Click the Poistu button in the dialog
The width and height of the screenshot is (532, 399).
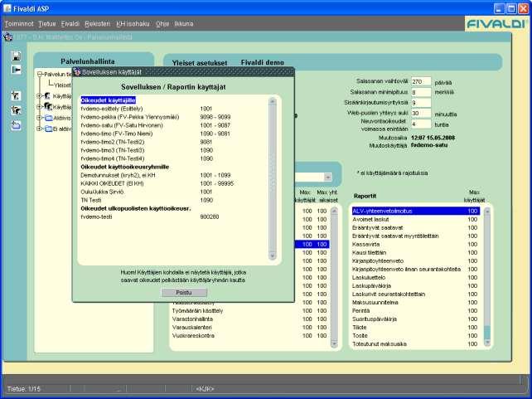coord(184,292)
